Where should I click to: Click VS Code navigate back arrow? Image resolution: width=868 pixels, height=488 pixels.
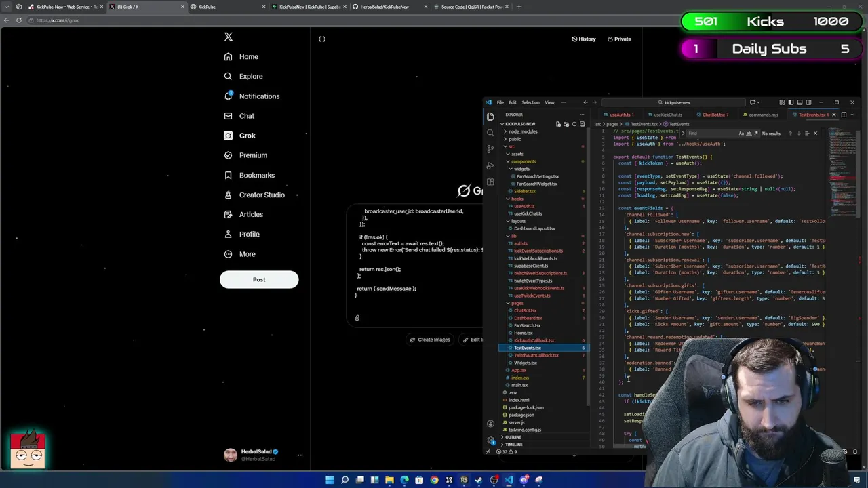[585, 102]
